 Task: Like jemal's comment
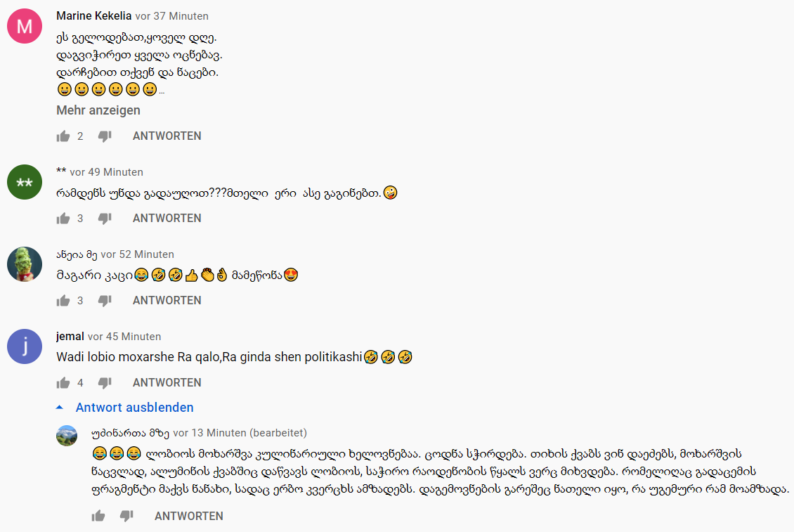[63, 382]
